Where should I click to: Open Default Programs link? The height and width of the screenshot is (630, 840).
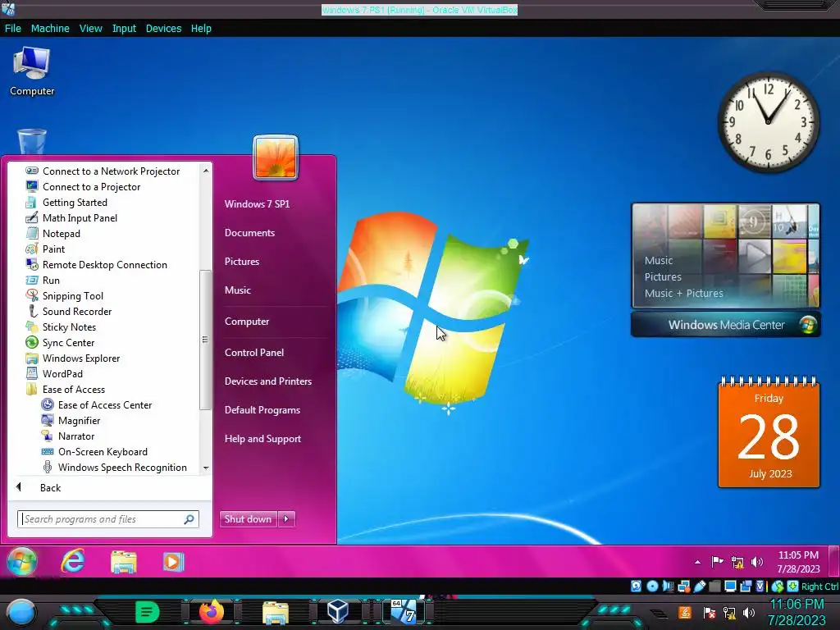click(262, 410)
